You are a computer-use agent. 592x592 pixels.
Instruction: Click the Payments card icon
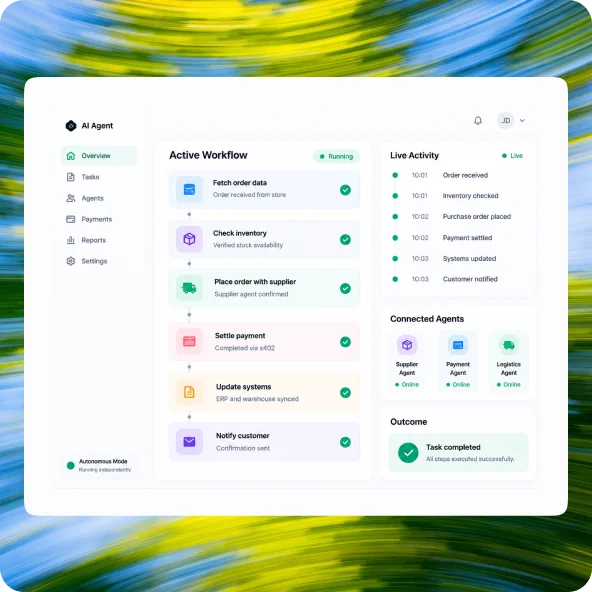point(71,219)
